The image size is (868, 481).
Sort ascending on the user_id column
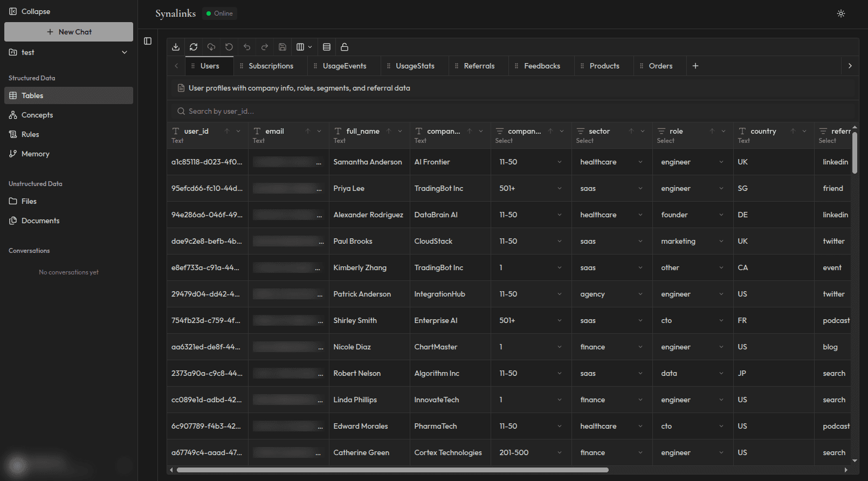[227, 131]
